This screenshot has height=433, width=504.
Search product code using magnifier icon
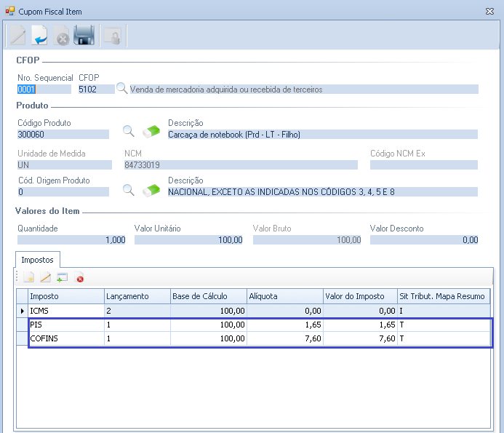coord(128,132)
